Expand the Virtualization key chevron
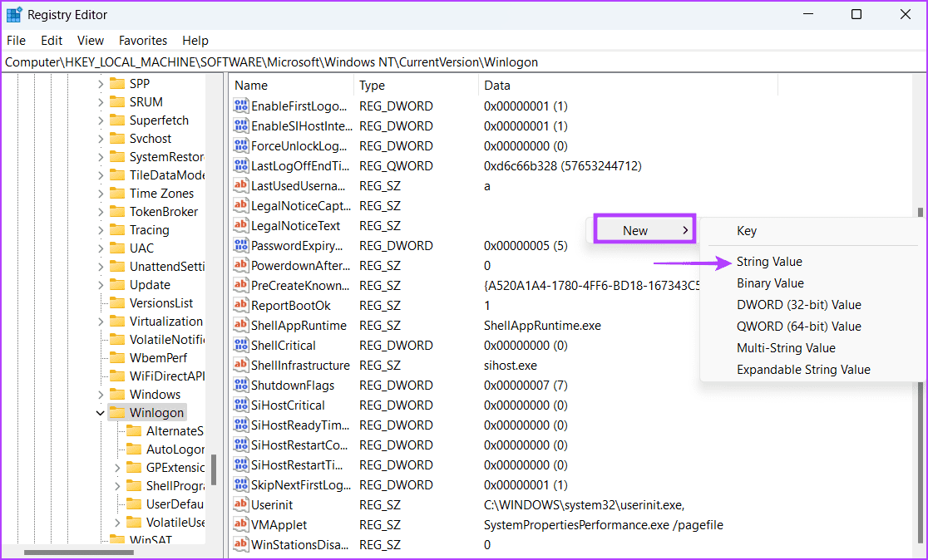The width and height of the screenshot is (928, 560). [101, 321]
